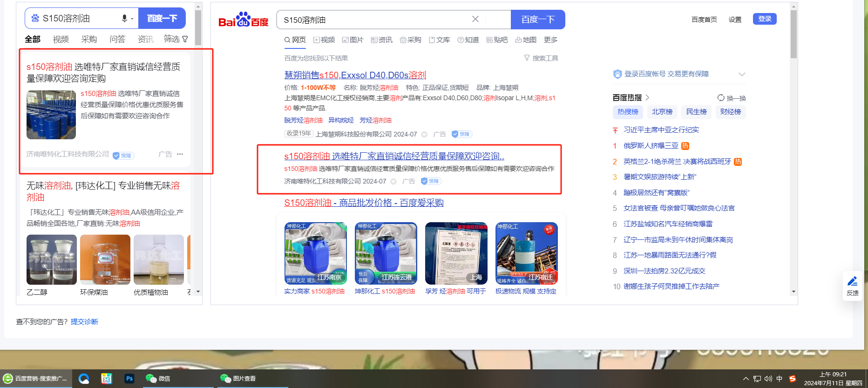Clear the search text with the X icon
The height and width of the screenshot is (388, 868).
[475, 19]
